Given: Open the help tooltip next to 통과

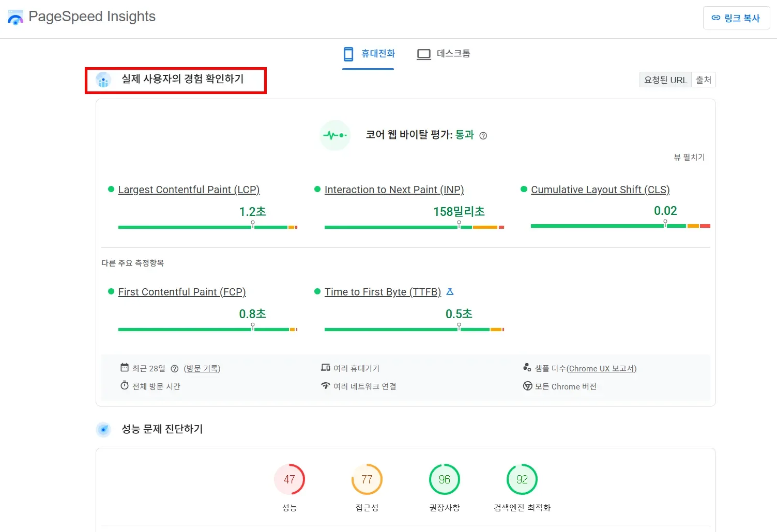Looking at the screenshot, I should (483, 135).
